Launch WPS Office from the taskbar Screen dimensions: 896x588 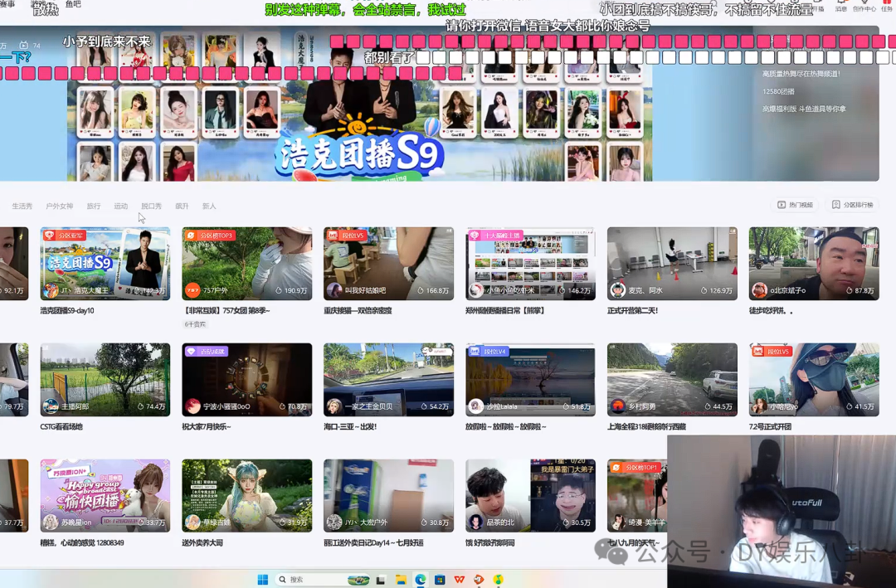pos(460,580)
